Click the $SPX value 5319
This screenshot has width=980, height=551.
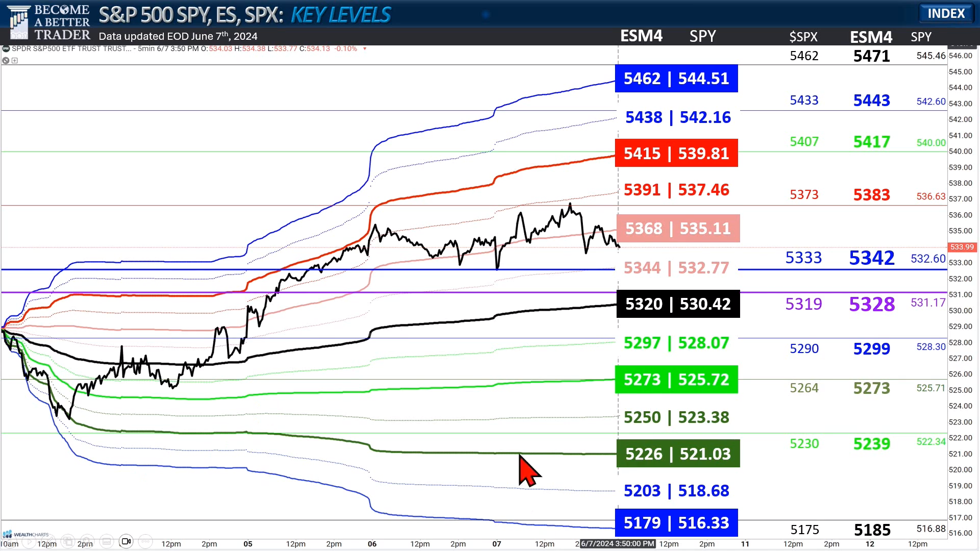pyautogui.click(x=803, y=304)
